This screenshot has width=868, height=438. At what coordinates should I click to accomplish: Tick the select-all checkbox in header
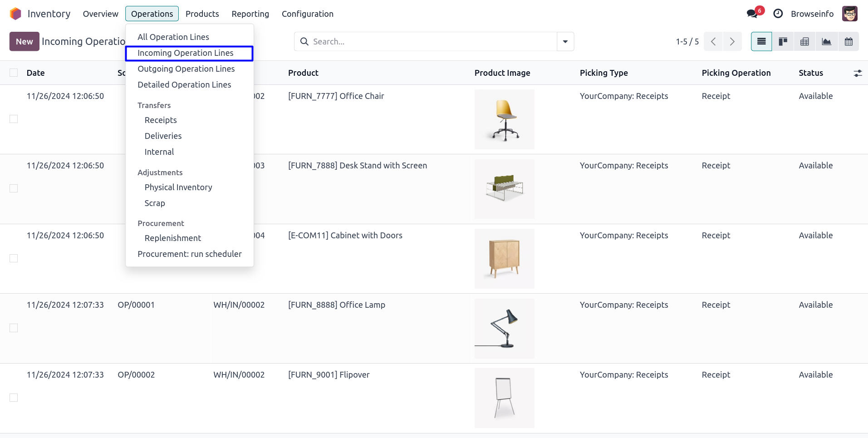point(14,73)
